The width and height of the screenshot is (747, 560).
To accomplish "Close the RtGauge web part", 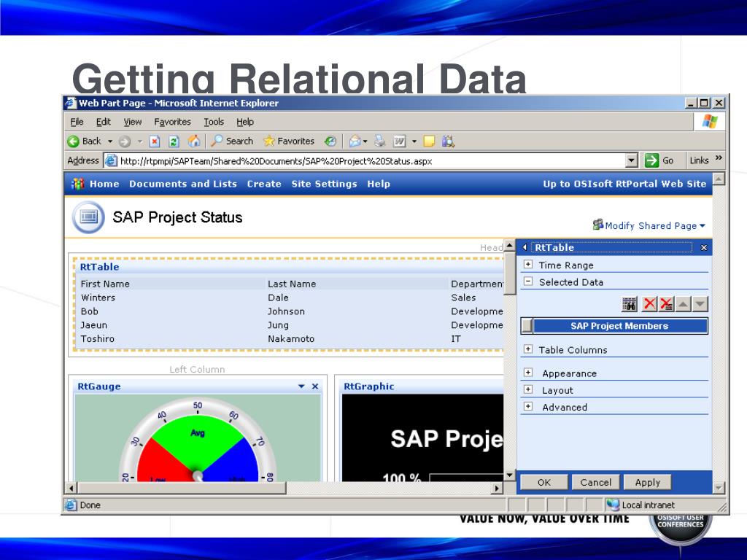I will click(315, 386).
